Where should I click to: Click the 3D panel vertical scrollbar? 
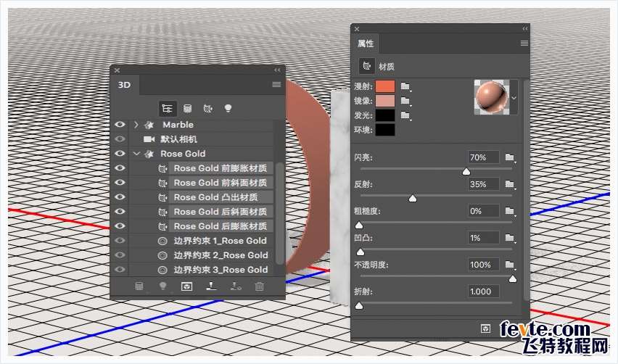279,212
